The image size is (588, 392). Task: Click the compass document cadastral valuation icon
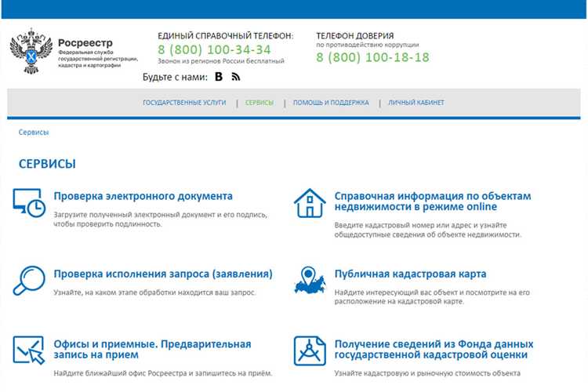[x=310, y=350]
